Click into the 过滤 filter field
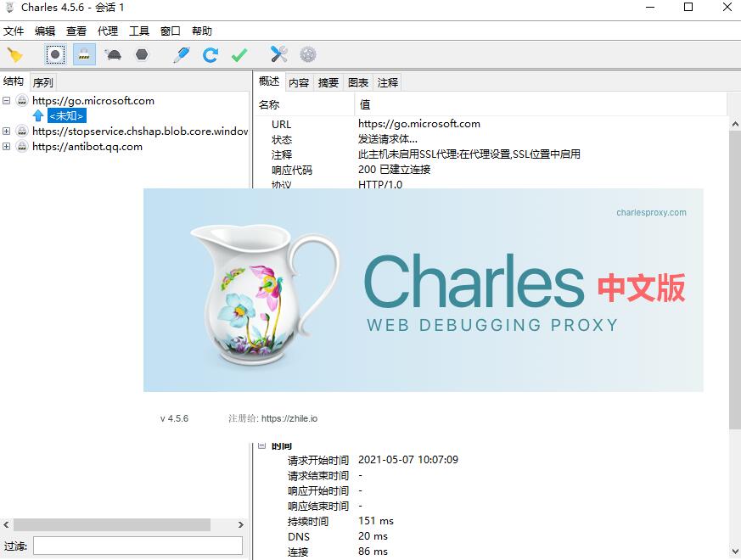The image size is (741, 560). point(138,546)
